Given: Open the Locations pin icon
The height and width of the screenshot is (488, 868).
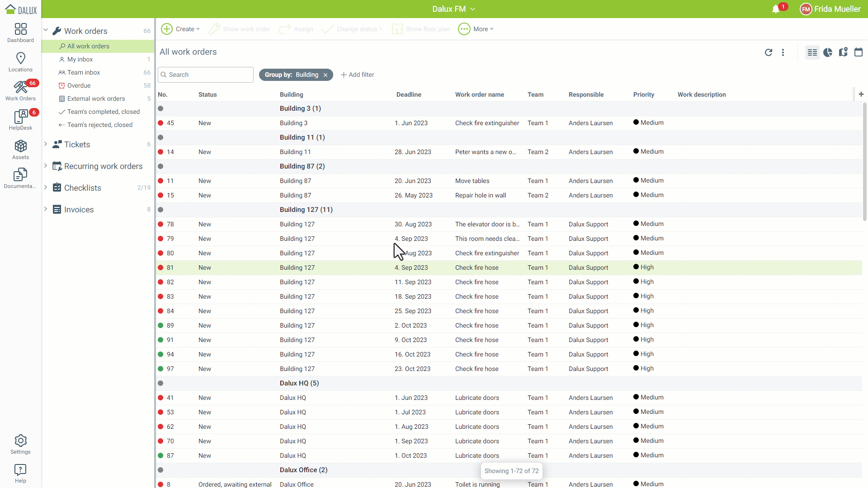Looking at the screenshot, I should click(x=20, y=62).
